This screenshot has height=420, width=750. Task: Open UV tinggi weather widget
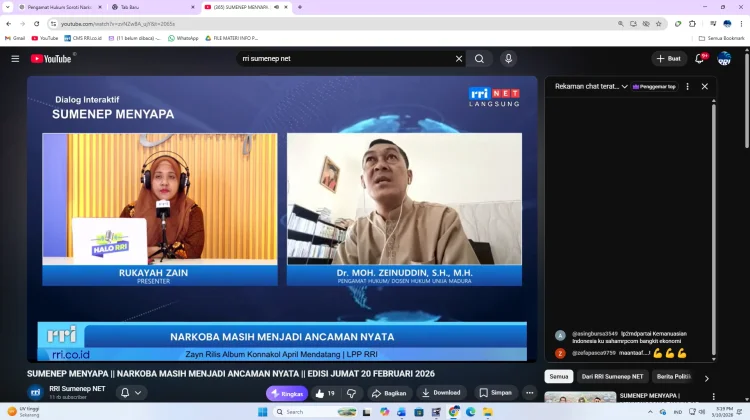click(x=24, y=412)
